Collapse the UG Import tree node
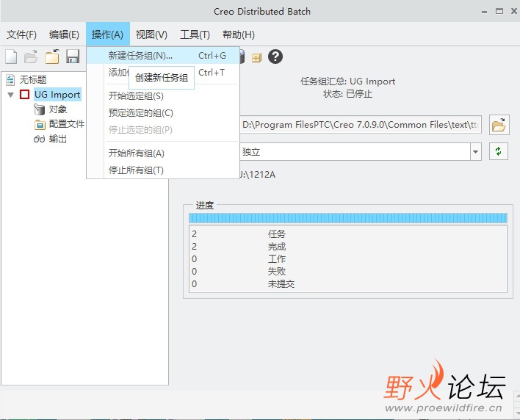 click(x=10, y=95)
